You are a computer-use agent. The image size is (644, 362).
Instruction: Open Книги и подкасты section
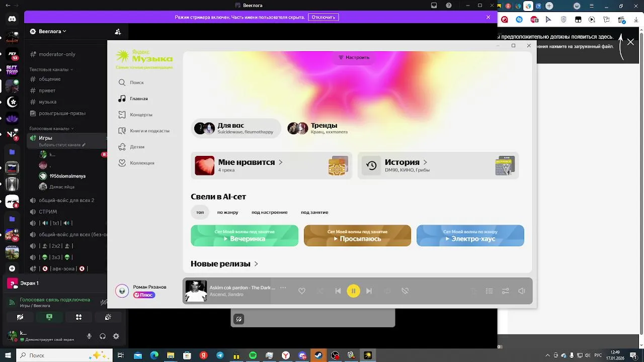(x=143, y=131)
